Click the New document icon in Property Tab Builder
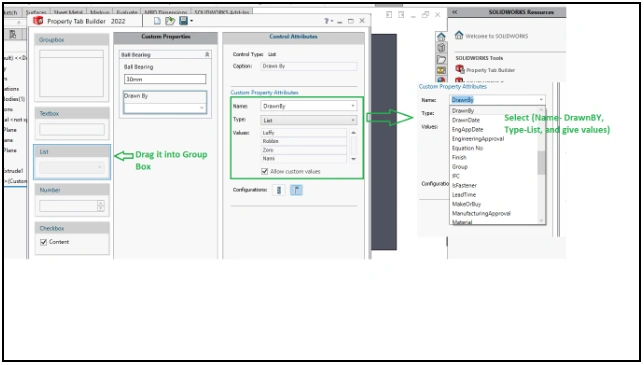The image size is (644, 365). (x=157, y=21)
